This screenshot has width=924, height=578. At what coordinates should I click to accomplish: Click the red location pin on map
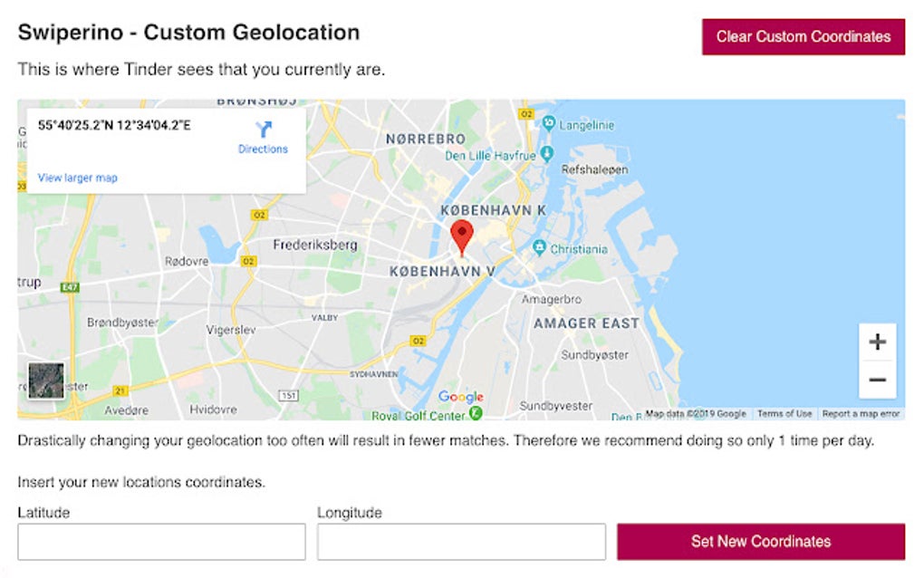pyautogui.click(x=462, y=235)
